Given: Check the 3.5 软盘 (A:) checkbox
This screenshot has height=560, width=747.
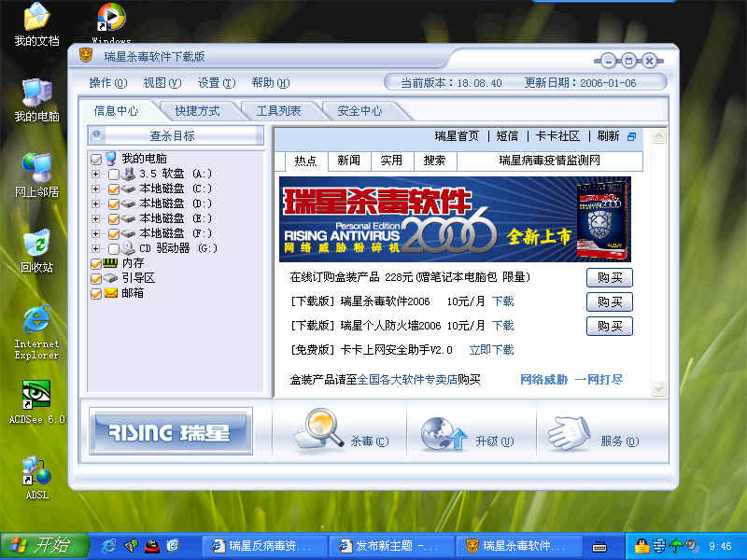Looking at the screenshot, I should pyautogui.click(x=113, y=175).
